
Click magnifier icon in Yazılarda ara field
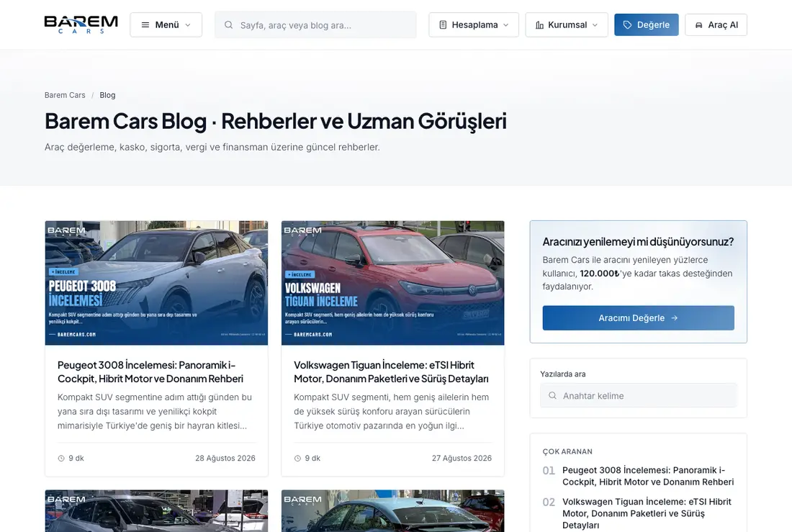552,396
